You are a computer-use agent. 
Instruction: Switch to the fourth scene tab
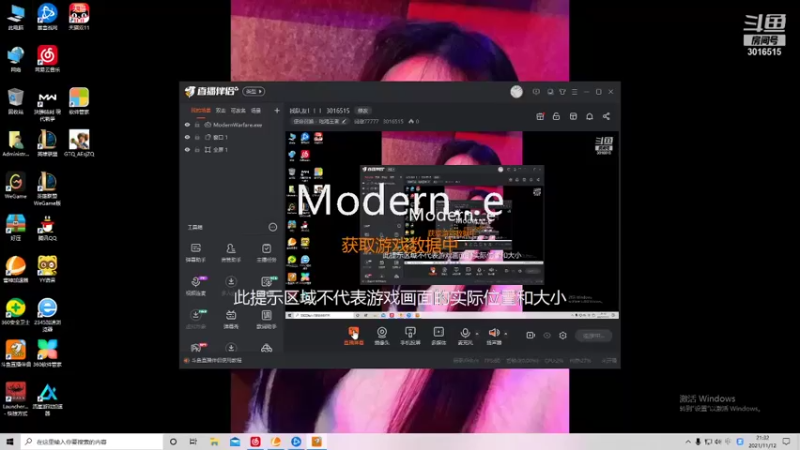tap(256, 110)
